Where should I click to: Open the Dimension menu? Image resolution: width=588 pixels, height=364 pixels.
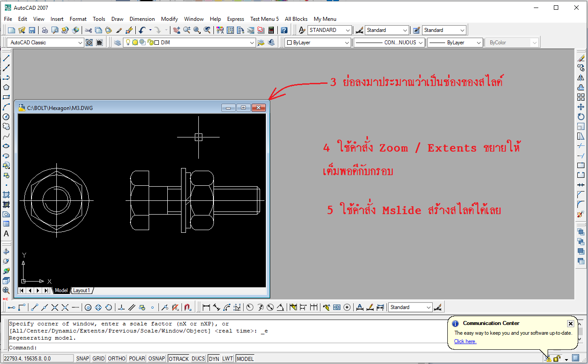click(142, 19)
